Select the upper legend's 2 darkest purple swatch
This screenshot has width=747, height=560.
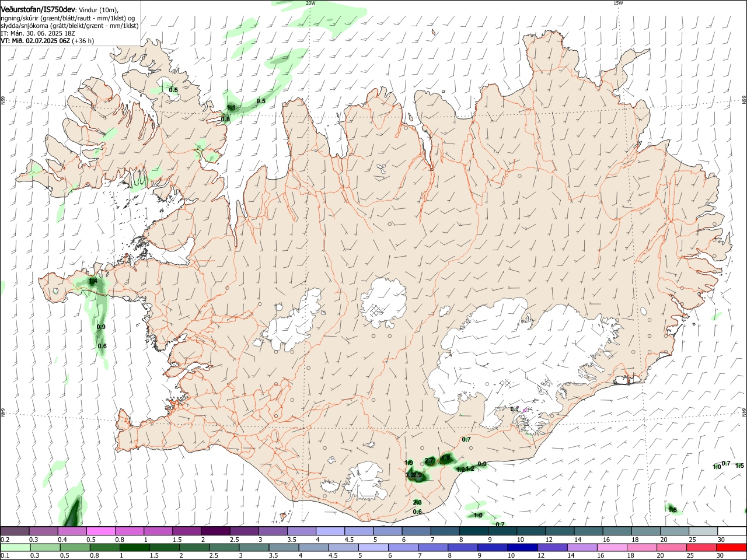tap(215, 531)
